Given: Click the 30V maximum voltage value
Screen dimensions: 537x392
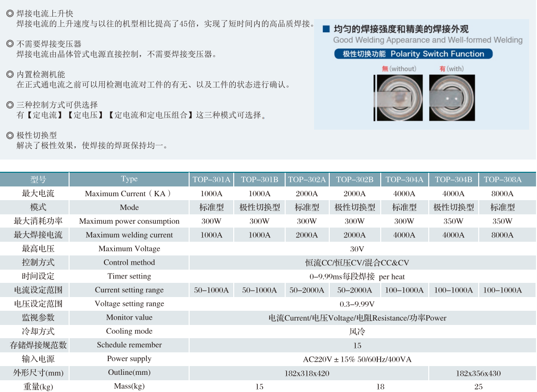Looking at the screenshot, I should click(357, 249).
